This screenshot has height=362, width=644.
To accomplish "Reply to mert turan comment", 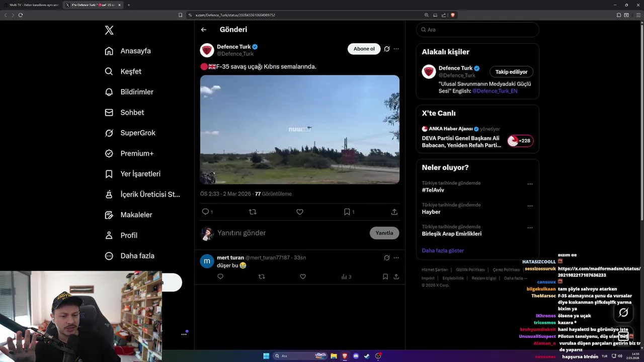I will pos(220,277).
